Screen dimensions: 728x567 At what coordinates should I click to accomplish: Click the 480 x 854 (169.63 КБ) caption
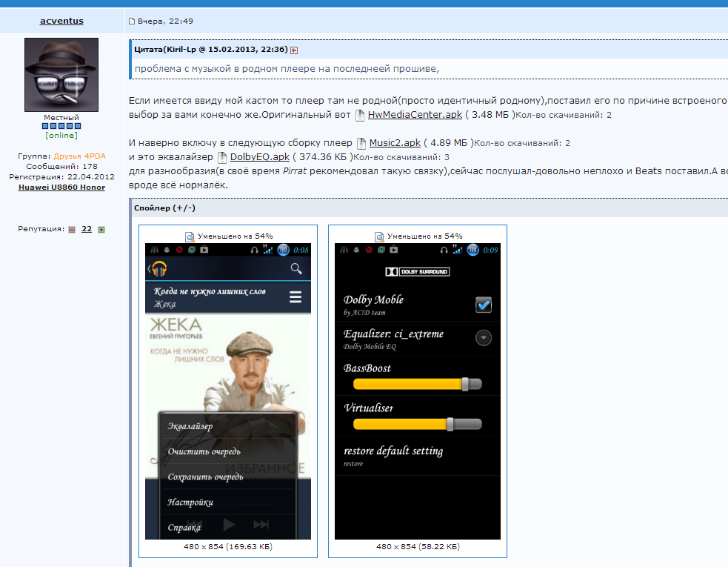(x=228, y=546)
